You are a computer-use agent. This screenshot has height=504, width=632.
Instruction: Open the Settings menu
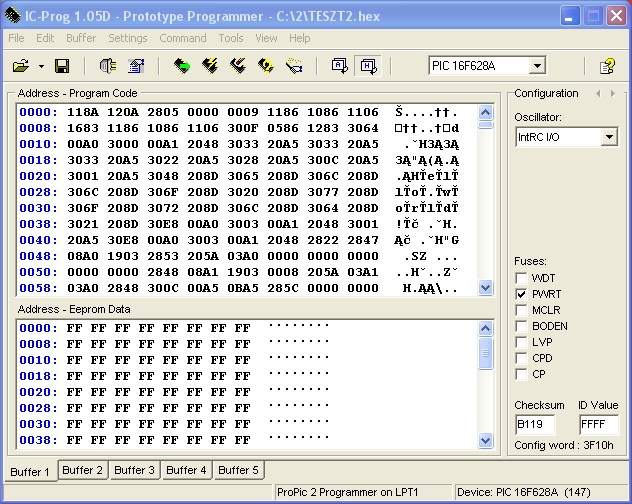coord(128,38)
